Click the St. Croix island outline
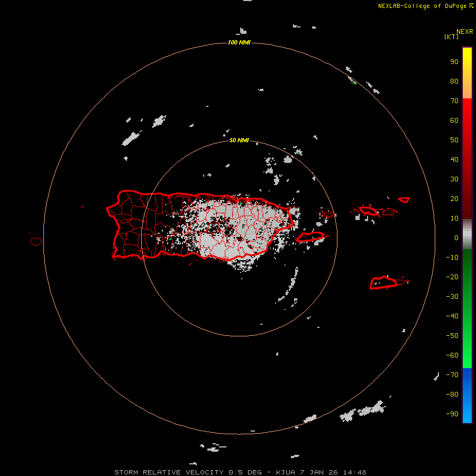 (x=384, y=282)
